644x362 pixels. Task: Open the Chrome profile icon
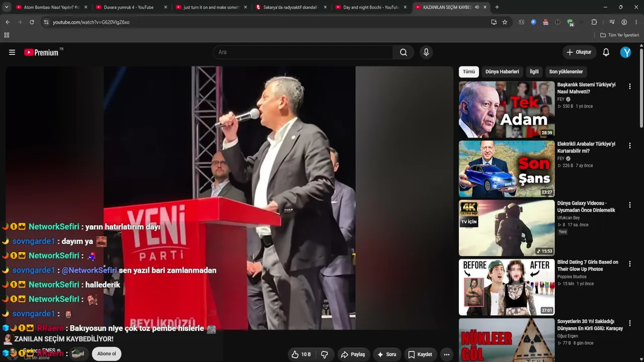[x=624, y=22]
